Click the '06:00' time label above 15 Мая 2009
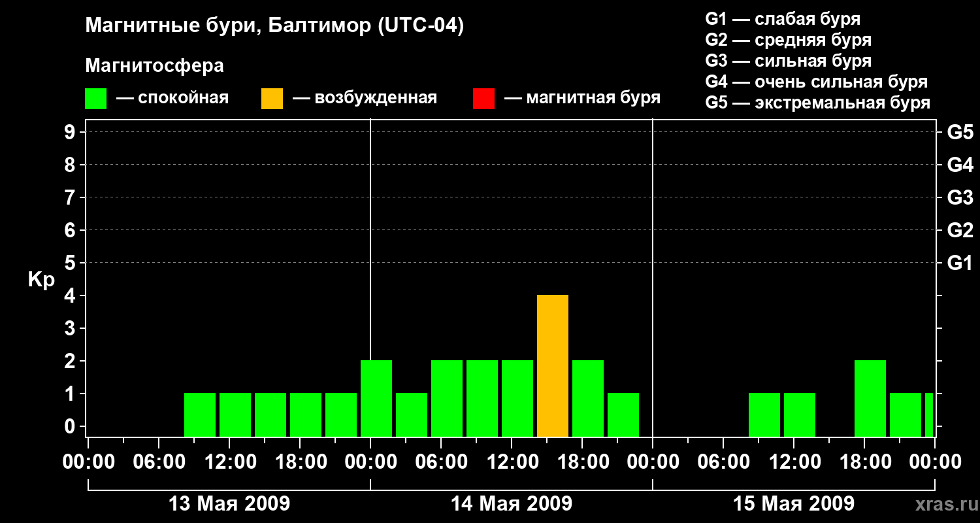 tap(723, 462)
